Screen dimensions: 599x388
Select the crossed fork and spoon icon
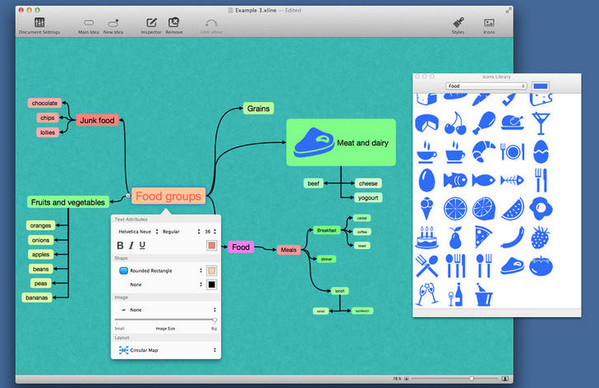[x=427, y=266]
